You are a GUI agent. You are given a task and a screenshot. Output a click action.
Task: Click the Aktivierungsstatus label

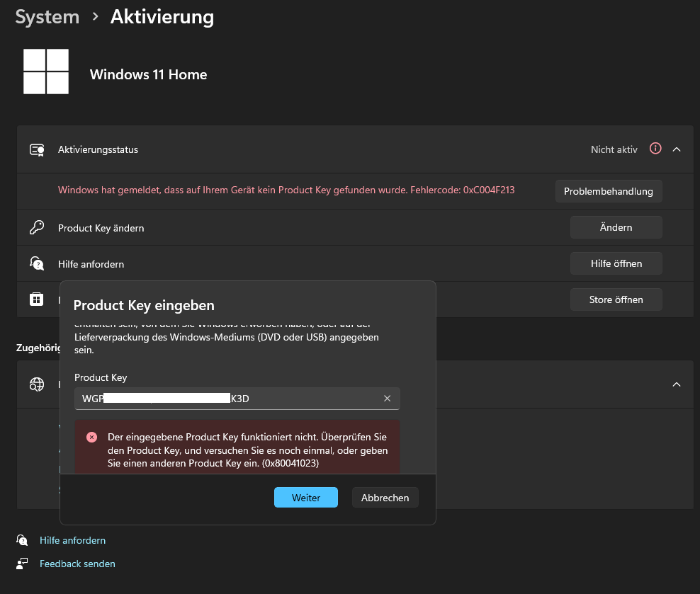point(98,150)
